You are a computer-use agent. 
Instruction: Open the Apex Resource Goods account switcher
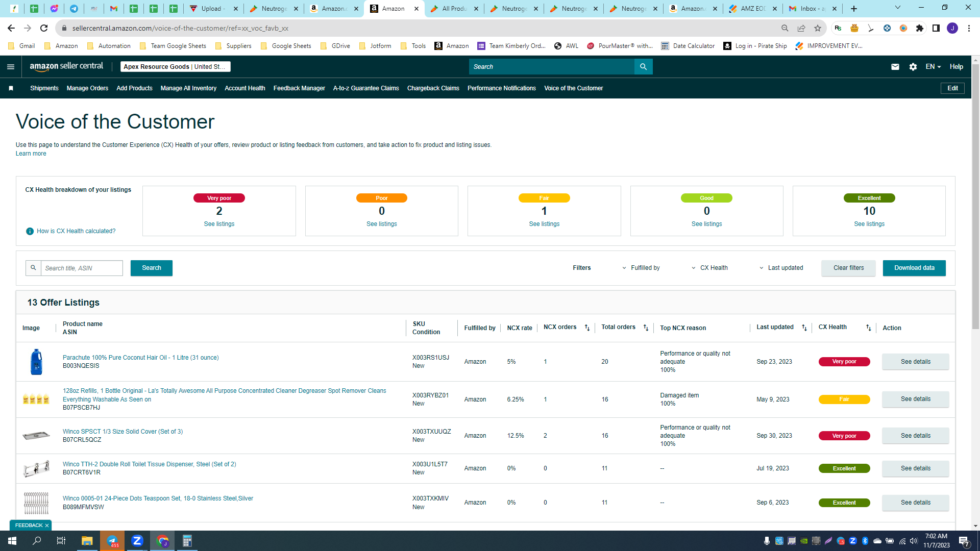click(x=176, y=67)
